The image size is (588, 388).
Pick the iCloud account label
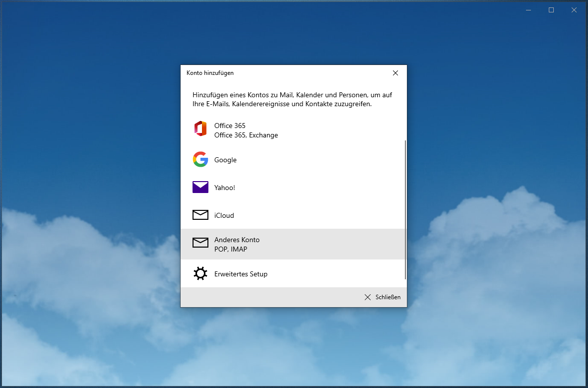click(224, 215)
